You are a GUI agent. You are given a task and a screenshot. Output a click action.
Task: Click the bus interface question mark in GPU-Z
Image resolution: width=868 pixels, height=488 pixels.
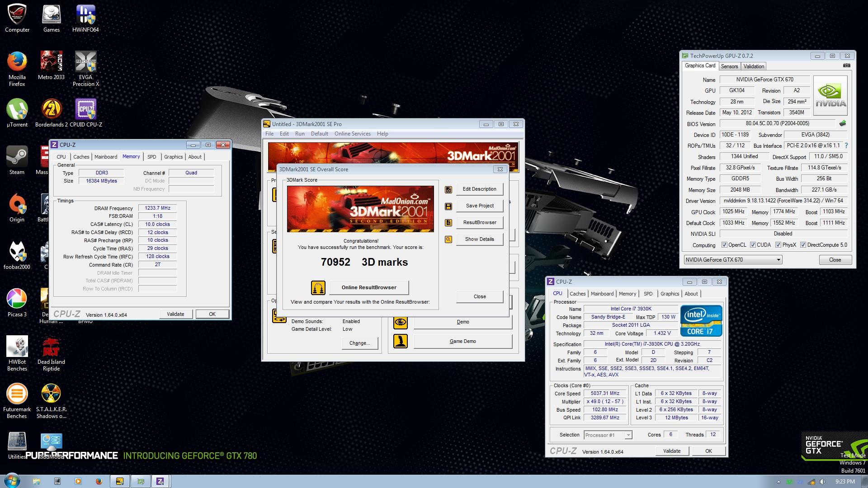pos(846,145)
